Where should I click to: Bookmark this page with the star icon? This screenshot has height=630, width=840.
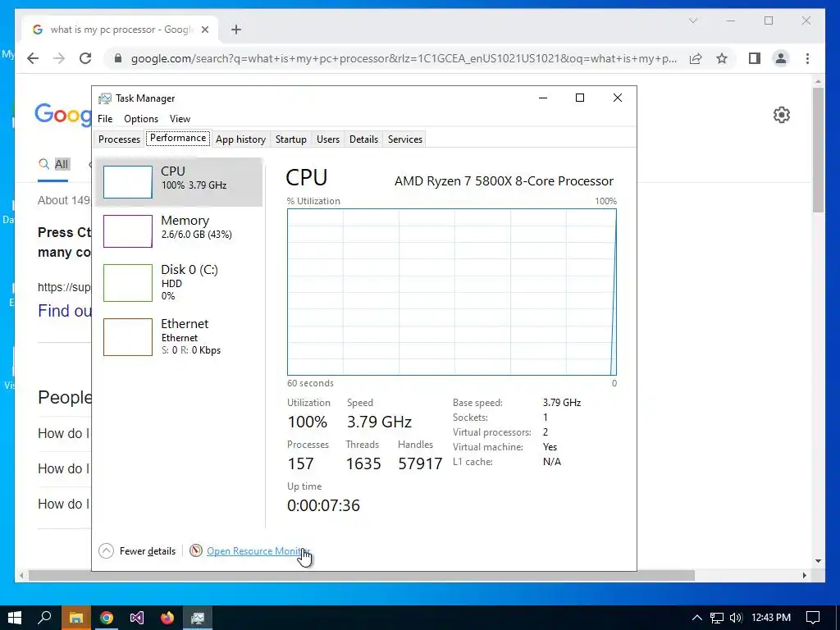click(722, 58)
